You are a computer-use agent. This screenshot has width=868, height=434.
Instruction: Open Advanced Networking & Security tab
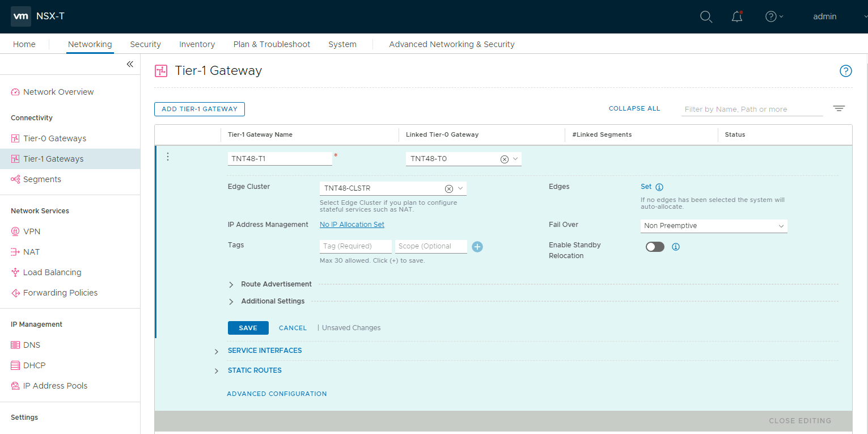(x=452, y=44)
